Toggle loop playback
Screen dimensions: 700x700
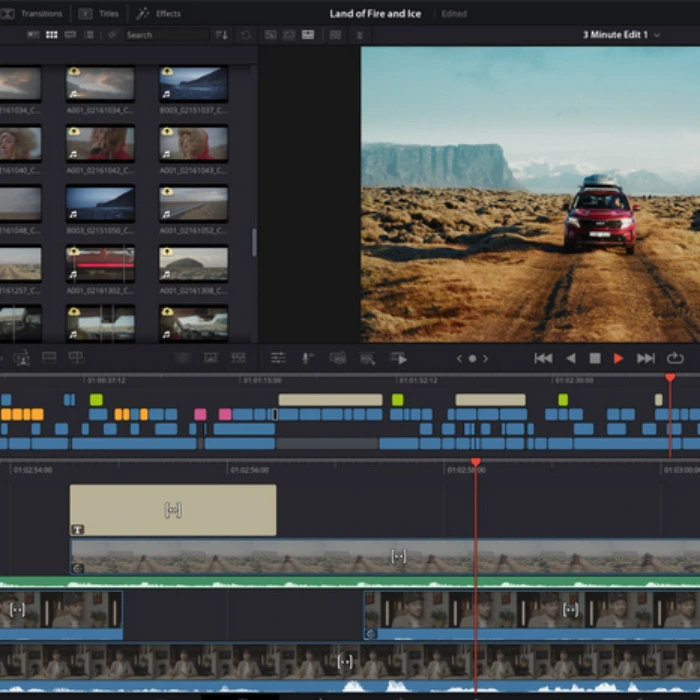click(675, 358)
